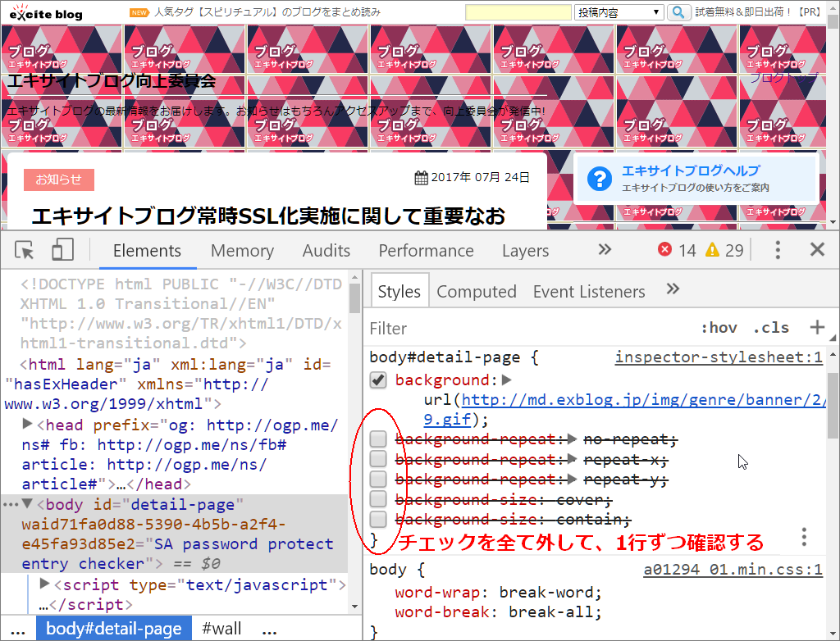
Task: Switch to the Elements tab
Action: [x=148, y=251]
